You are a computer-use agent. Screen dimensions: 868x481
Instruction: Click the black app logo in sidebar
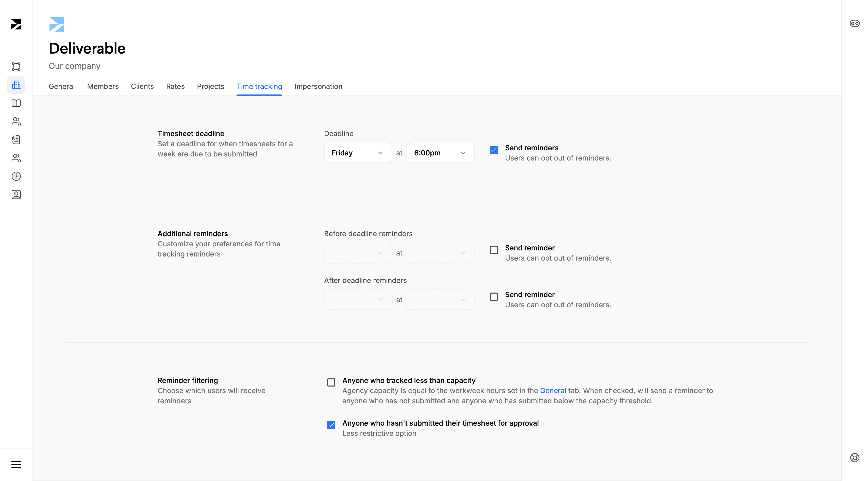16,24
